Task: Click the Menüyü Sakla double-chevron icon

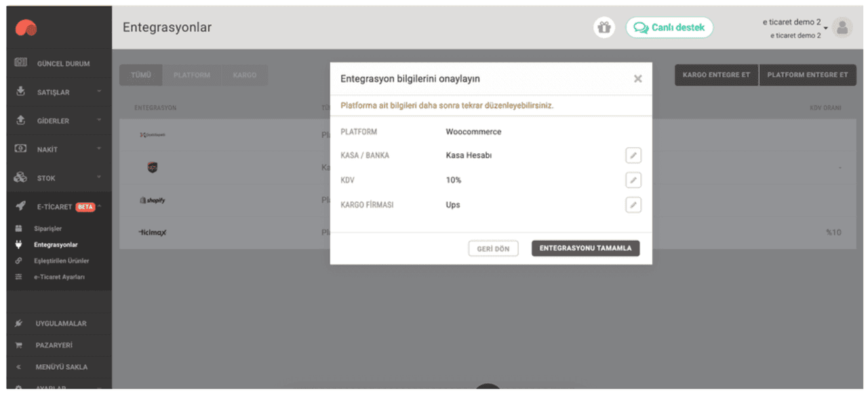Action: [x=20, y=367]
